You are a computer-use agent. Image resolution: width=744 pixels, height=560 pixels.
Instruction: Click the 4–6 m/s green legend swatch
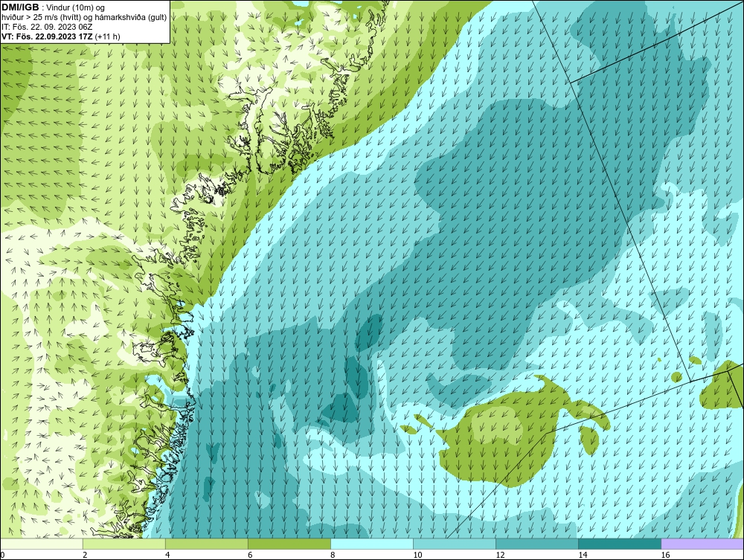pos(206,544)
